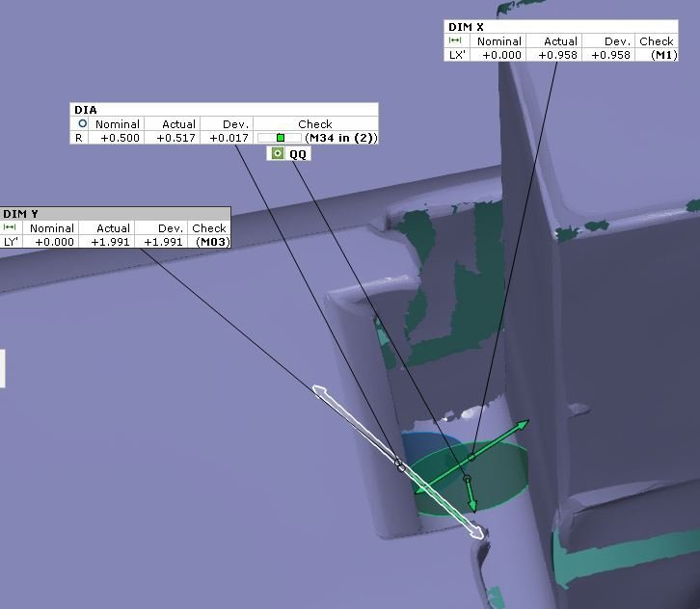Click the R row label in DIA
This screenshot has width=700, height=609.
tap(78, 138)
